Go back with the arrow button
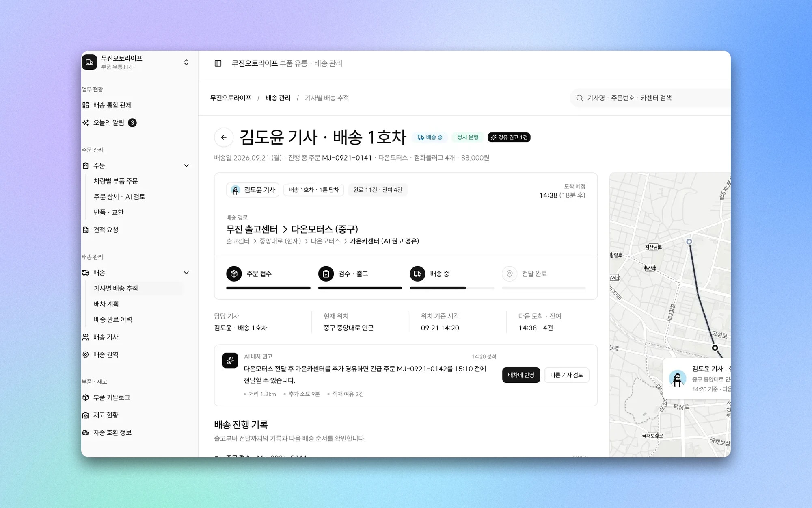The height and width of the screenshot is (508, 812). (x=224, y=137)
